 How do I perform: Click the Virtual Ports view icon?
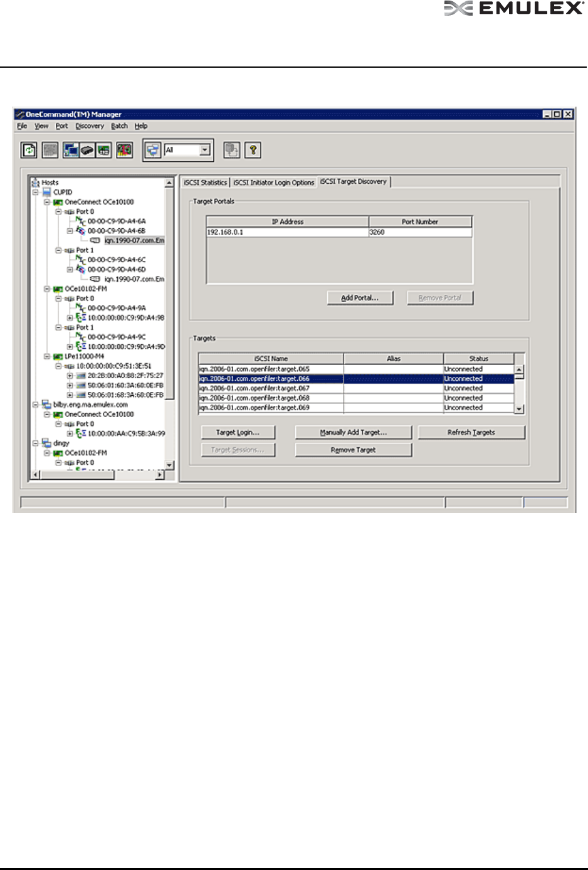[x=104, y=150]
